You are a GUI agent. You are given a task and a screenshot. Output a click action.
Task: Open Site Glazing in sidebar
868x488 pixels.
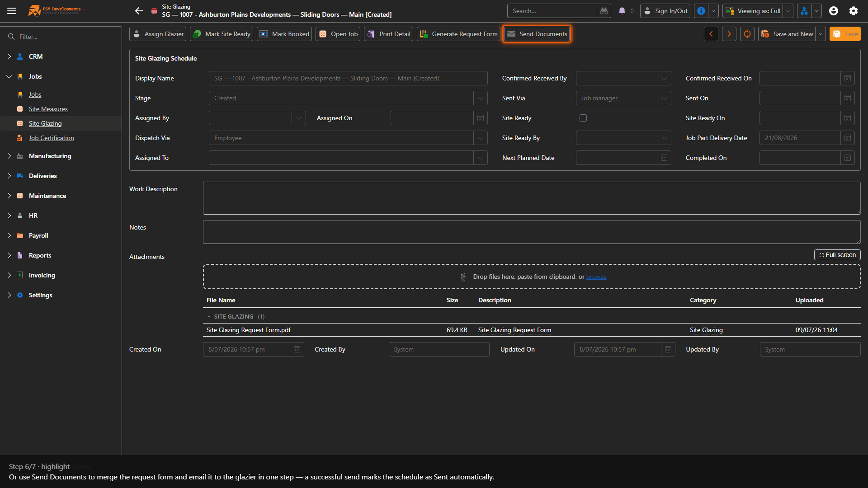(x=45, y=123)
